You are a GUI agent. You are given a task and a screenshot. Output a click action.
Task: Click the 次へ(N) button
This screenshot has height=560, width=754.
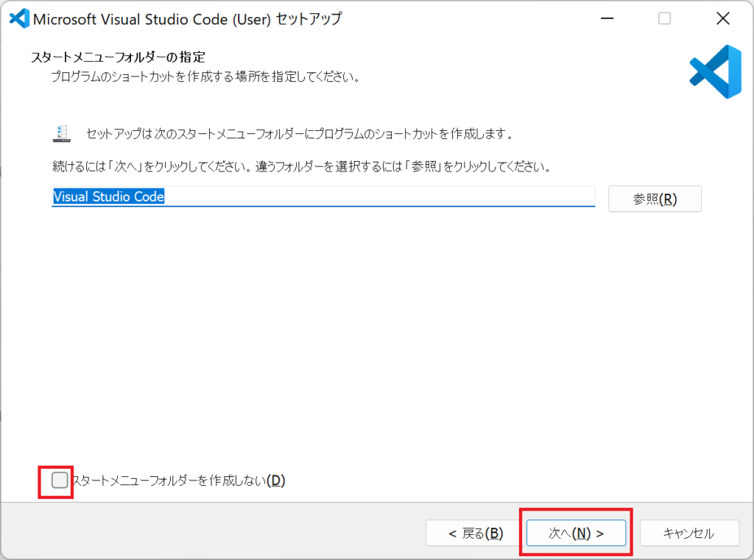click(x=576, y=533)
